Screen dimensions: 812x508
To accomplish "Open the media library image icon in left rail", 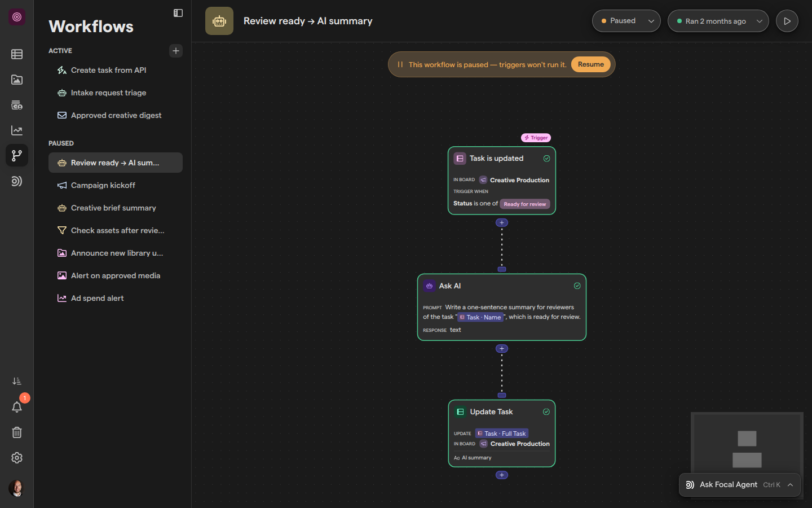I will [17, 80].
